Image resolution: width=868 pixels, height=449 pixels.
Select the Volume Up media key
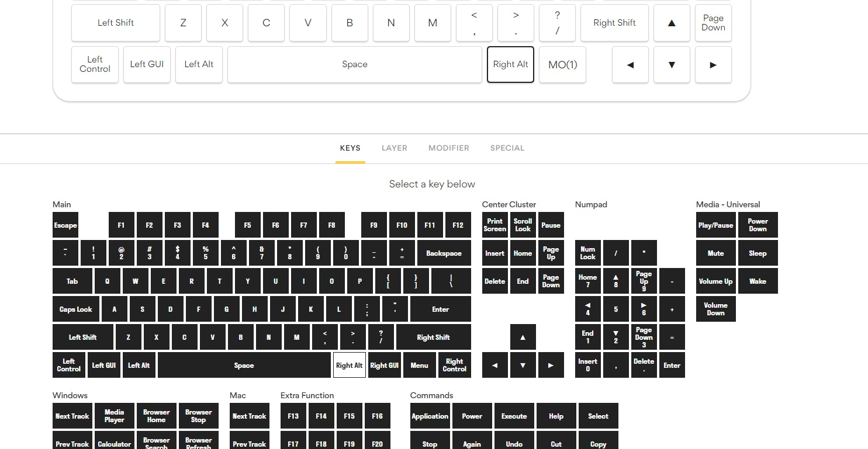tap(715, 281)
